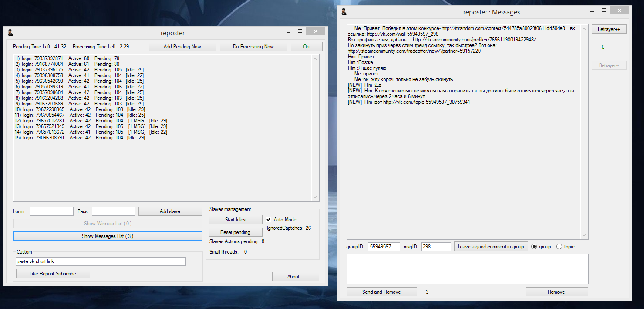The height and width of the screenshot is (309, 644).
Task: Select slave row login 79657921049
Action: tap(91, 126)
